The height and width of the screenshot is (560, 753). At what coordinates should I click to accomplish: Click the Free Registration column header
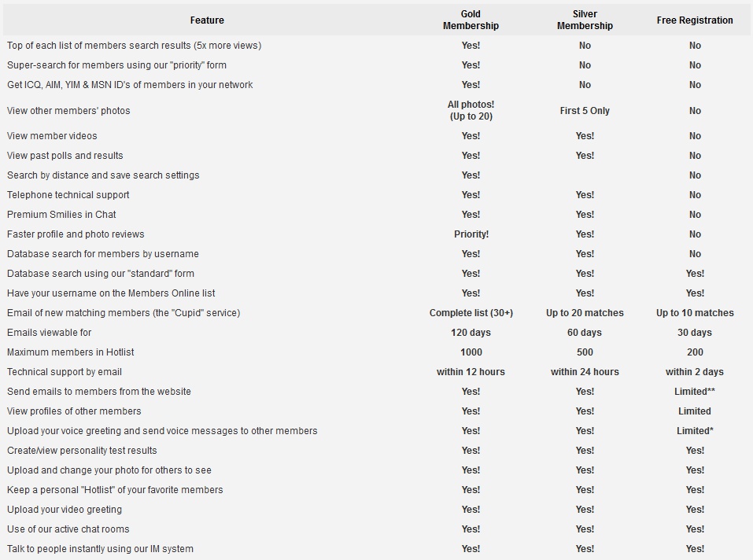695,20
